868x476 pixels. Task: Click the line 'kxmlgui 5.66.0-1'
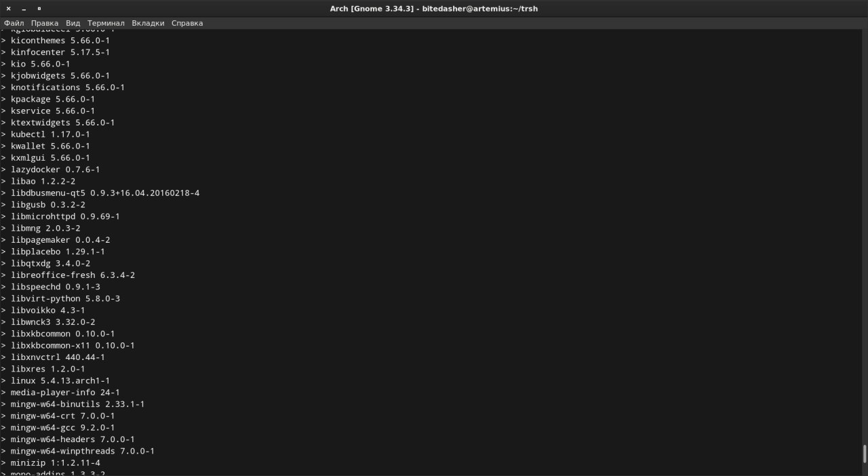point(50,158)
